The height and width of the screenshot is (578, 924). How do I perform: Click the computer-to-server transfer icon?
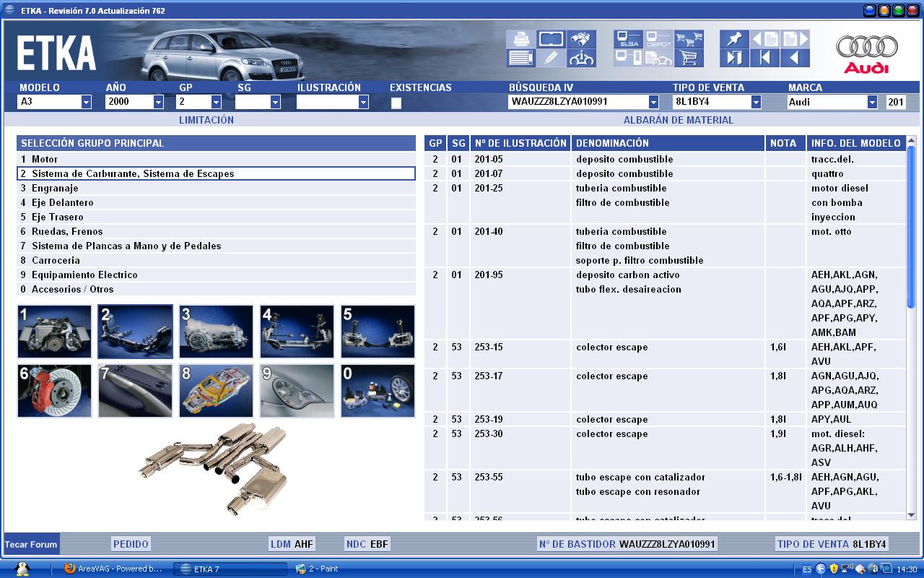(628, 59)
